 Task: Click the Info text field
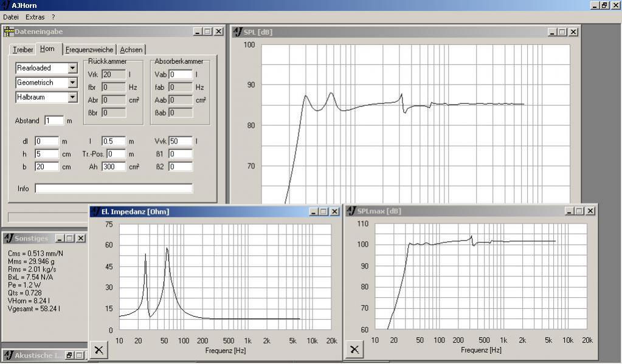pos(113,188)
